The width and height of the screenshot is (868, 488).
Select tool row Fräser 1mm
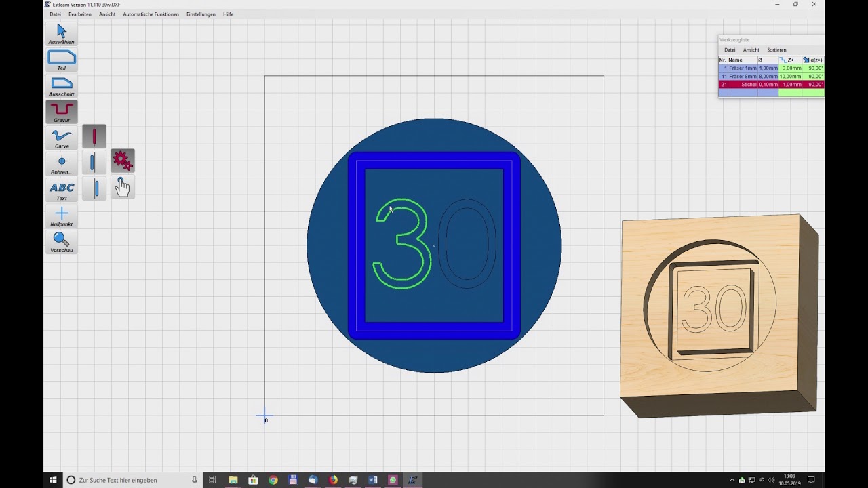pos(772,68)
